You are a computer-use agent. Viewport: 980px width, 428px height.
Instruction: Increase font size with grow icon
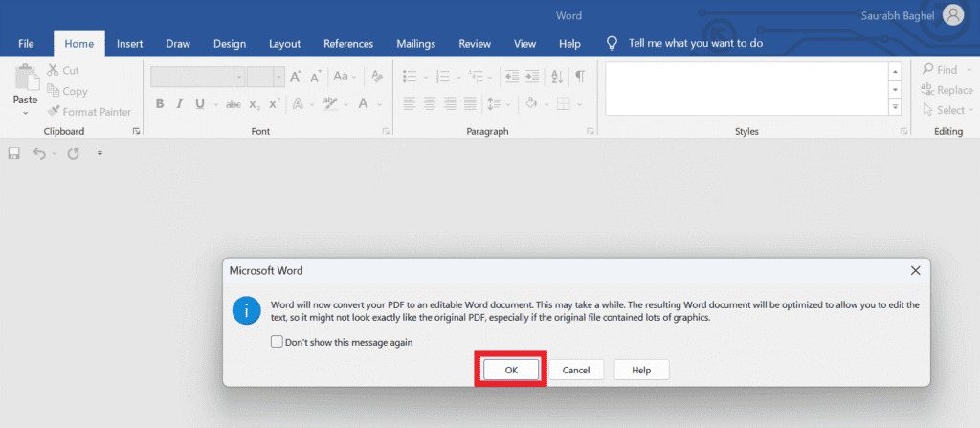coord(296,77)
